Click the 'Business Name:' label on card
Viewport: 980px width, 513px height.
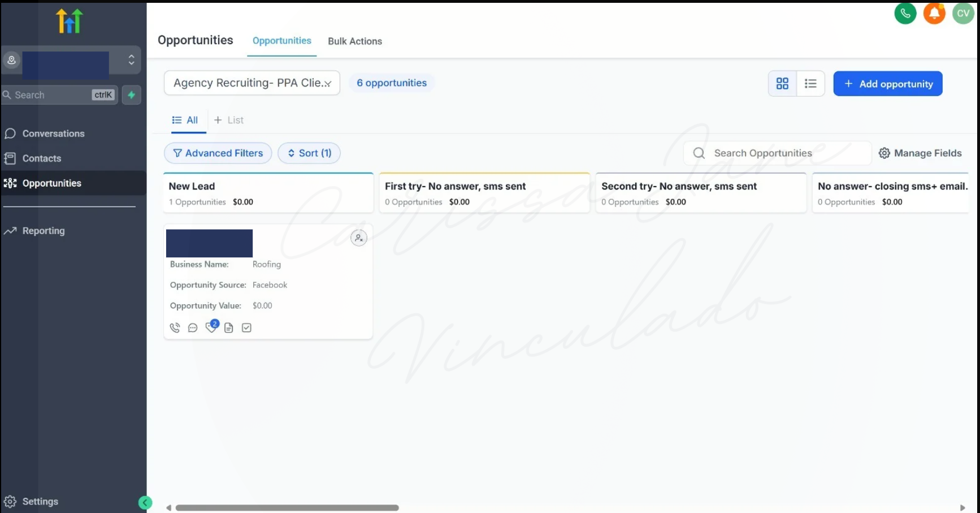[200, 264]
